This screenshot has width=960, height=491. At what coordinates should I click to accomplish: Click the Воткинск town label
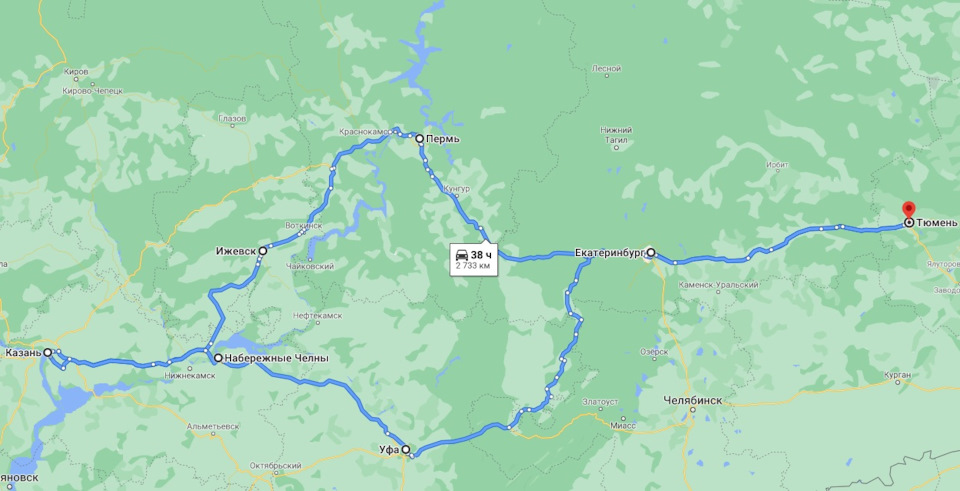(304, 225)
